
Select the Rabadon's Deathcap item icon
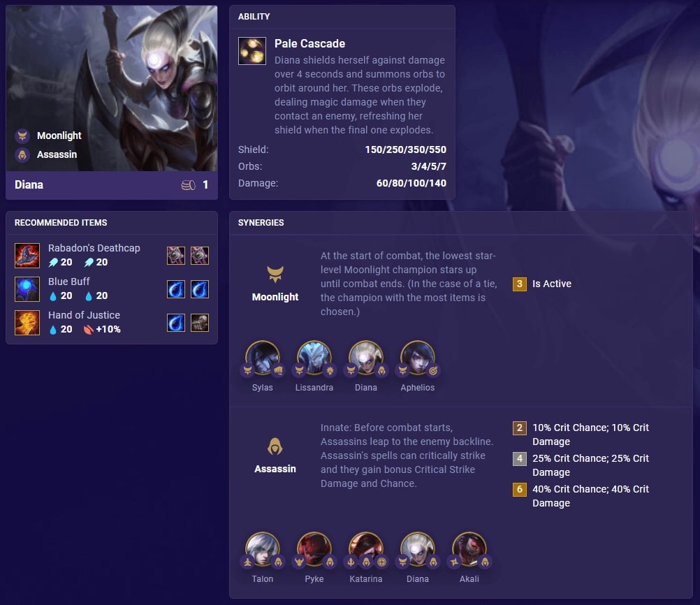coord(27,256)
